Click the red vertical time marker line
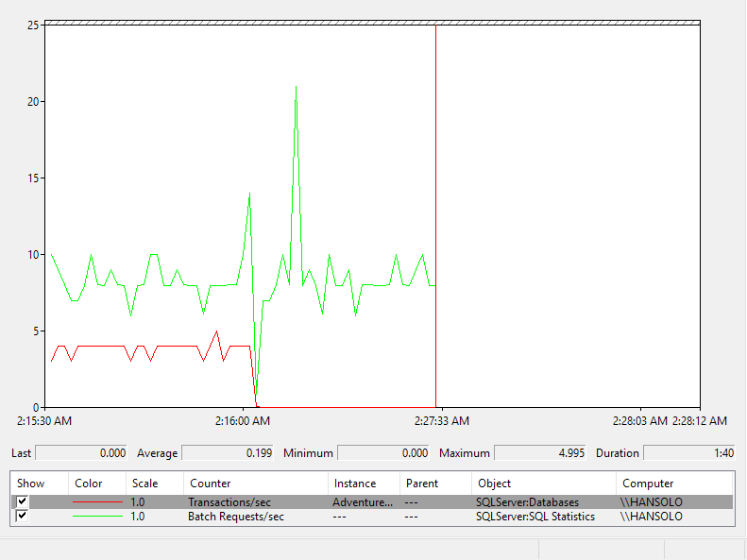Image resolution: width=747 pixels, height=560 pixels. pos(435,214)
